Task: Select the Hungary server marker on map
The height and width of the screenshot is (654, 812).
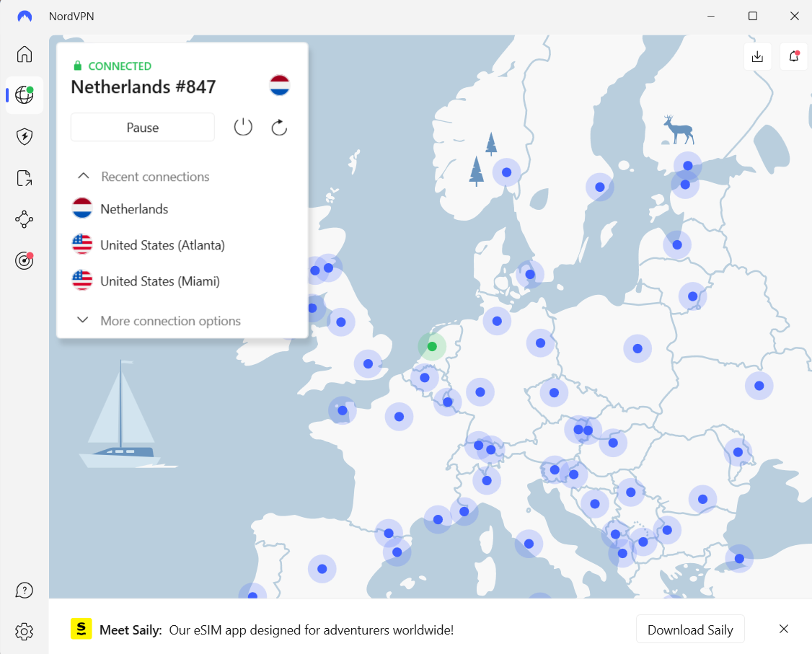Action: pos(613,443)
